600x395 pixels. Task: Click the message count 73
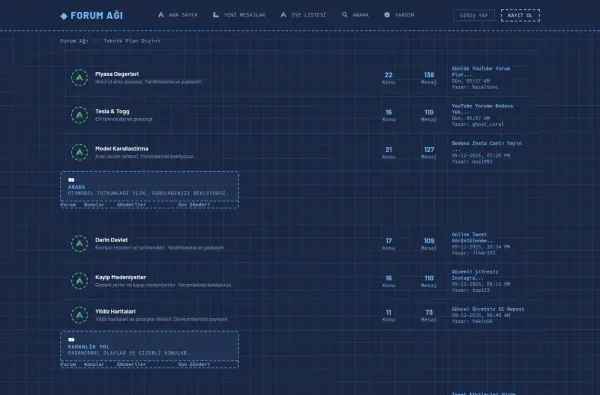pyautogui.click(x=429, y=313)
